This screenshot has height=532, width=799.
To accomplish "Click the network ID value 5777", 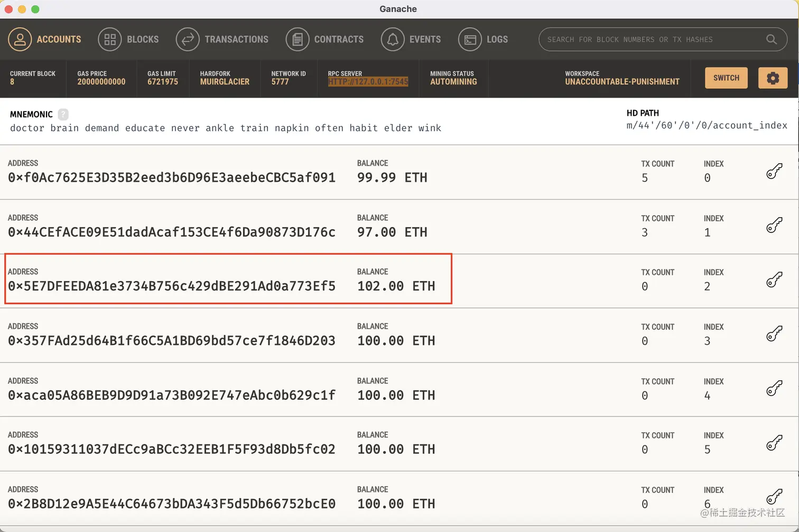I will pyautogui.click(x=280, y=82).
